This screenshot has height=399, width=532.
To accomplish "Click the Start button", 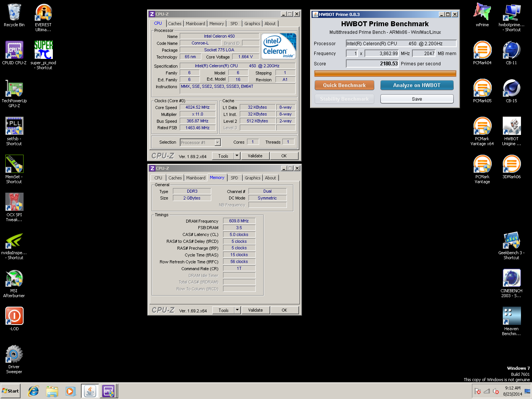I will 11,391.
